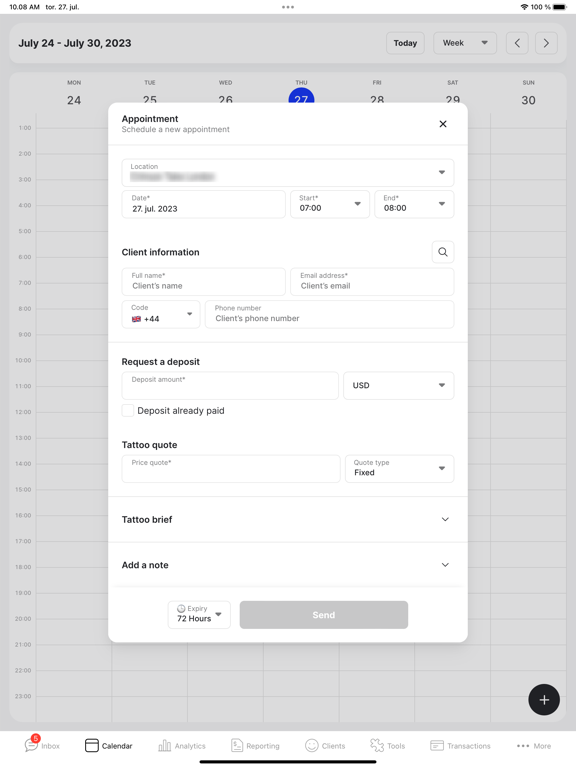Click the Wi-Fi icon in status bar
The height and width of the screenshot is (768, 576).
524,7
